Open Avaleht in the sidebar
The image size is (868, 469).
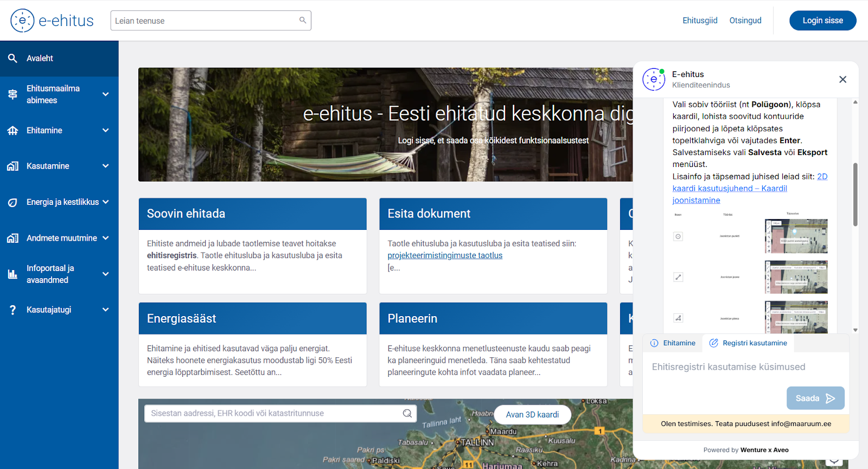pos(59,58)
